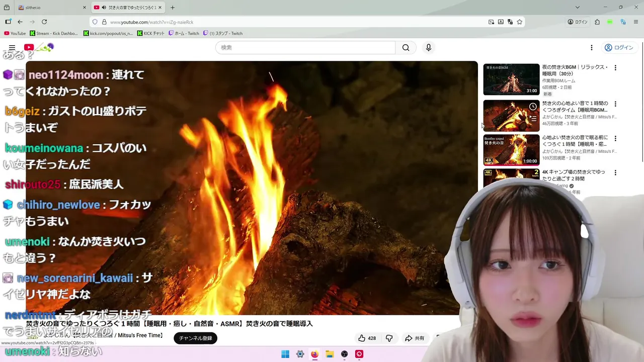Bookmark this page with star icon
This screenshot has width=644, height=362.
pos(520,22)
